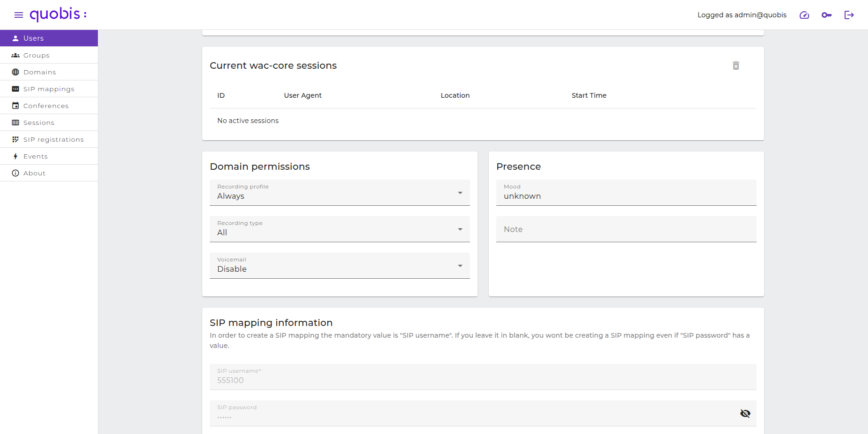868x434 pixels.
Task: Click the Users person icon
Action: (15, 38)
